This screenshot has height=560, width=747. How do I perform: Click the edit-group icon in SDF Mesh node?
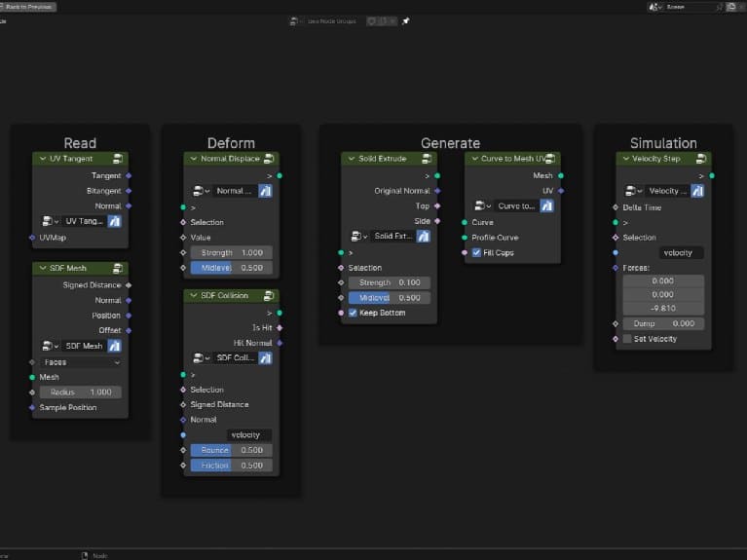point(114,346)
